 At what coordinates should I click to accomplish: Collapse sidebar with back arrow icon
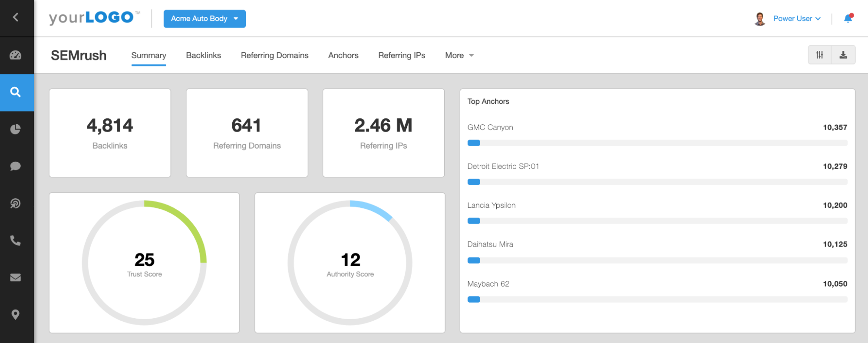pyautogui.click(x=16, y=17)
